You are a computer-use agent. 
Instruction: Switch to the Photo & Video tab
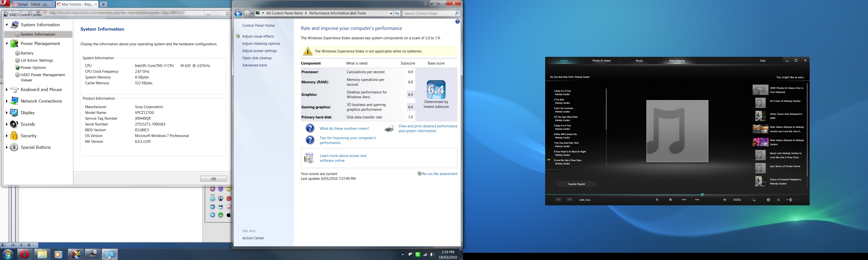pos(602,61)
